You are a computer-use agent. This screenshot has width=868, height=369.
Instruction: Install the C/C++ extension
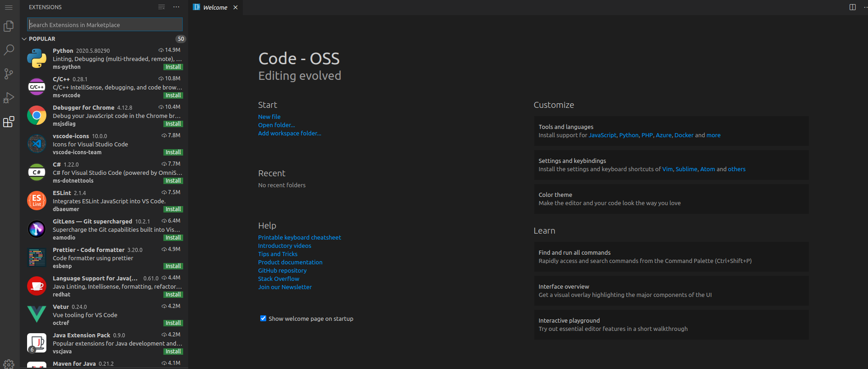(x=173, y=95)
